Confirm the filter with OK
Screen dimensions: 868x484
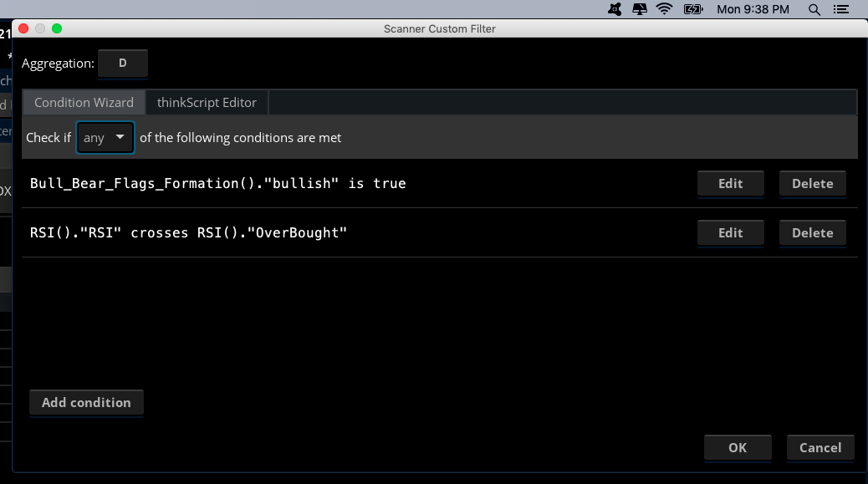click(x=737, y=447)
